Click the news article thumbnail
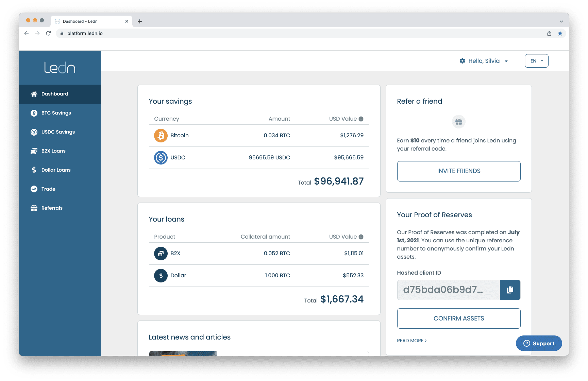The image size is (588, 381). click(183, 353)
